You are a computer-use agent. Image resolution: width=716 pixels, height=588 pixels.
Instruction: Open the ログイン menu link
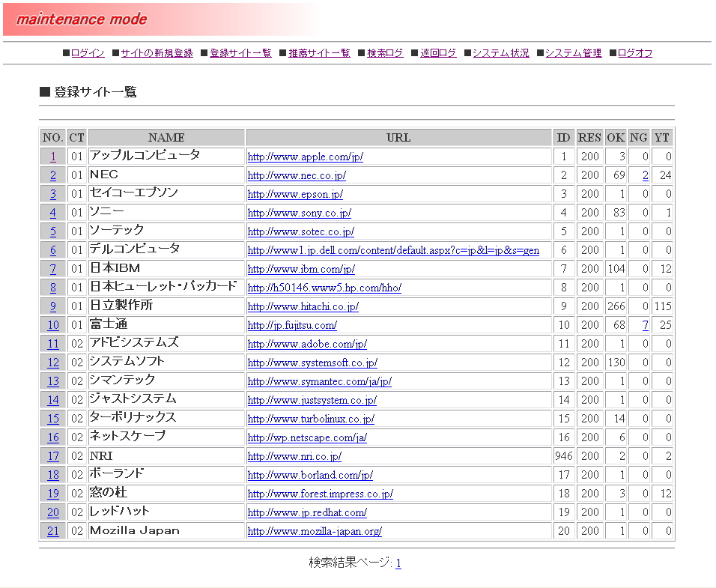[x=88, y=53]
